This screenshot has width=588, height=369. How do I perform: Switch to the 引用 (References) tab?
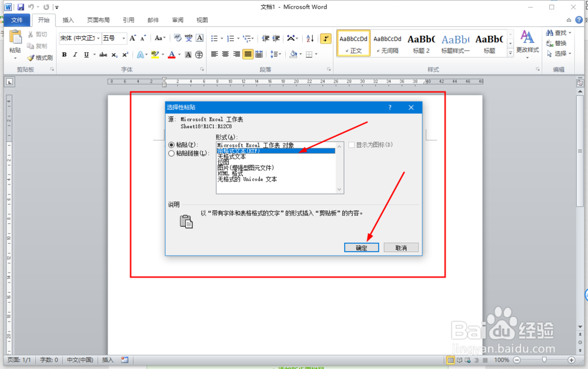128,20
